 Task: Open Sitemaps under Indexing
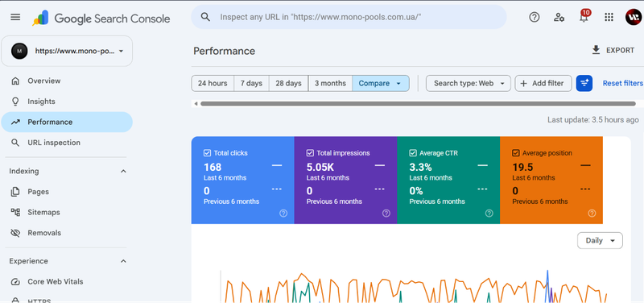[x=67, y=212]
